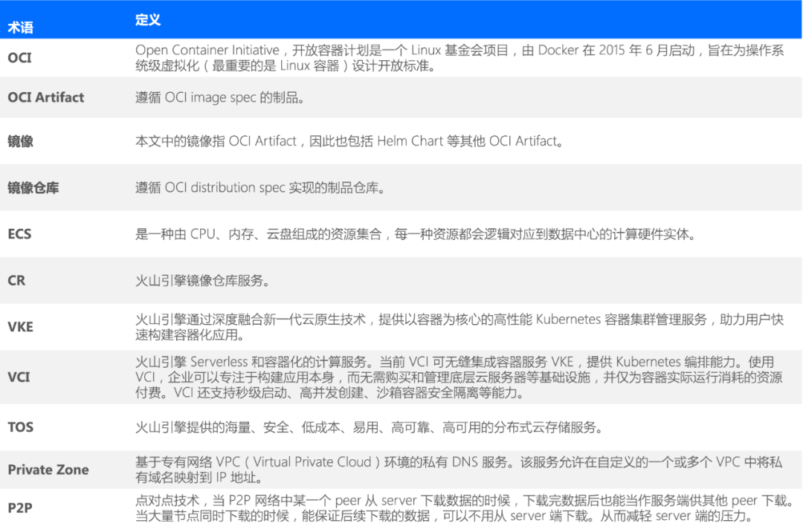Select the 镜像仓库 term cell

coord(33,188)
